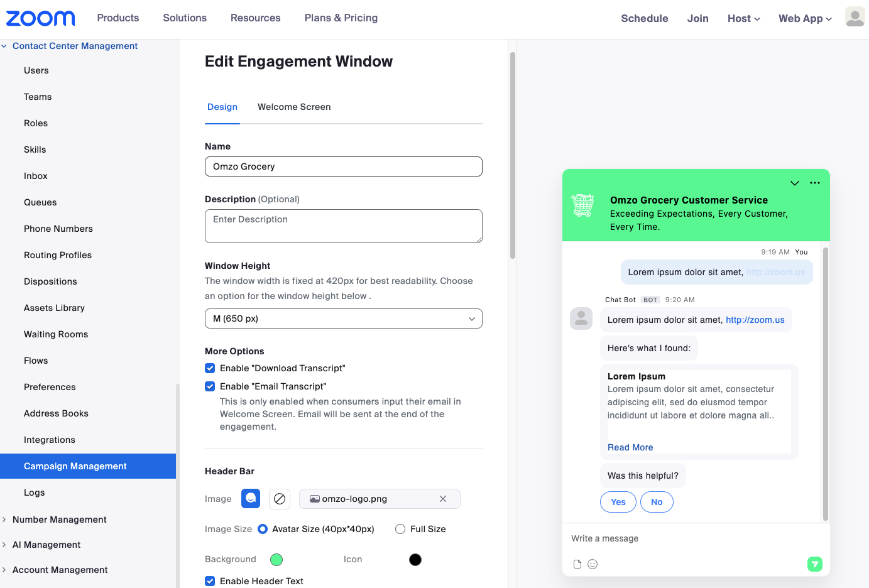
Task: Open the Plans & Pricing menu
Action: (x=341, y=18)
